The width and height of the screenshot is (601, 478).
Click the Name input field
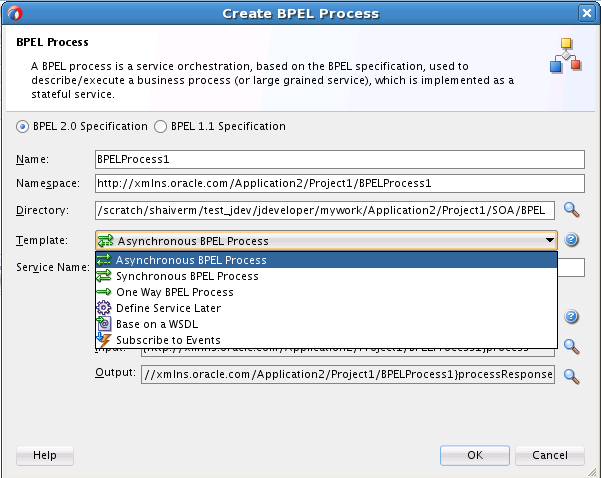(x=340, y=159)
